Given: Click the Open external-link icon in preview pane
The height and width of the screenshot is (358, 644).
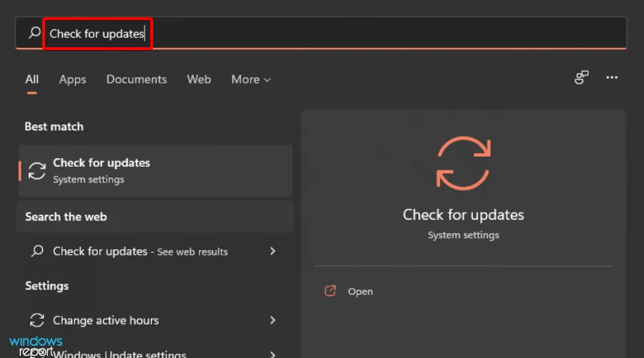Looking at the screenshot, I should [330, 291].
